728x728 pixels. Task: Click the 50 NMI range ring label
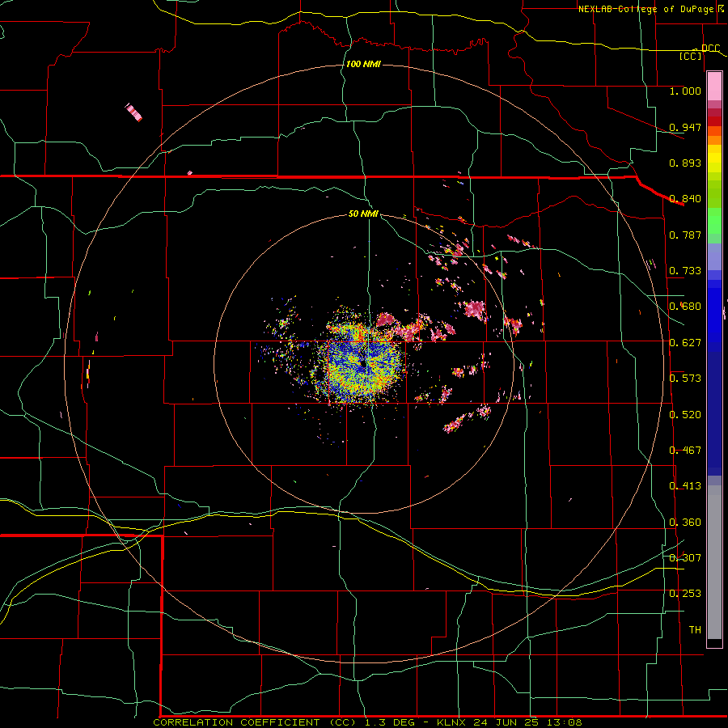(x=363, y=214)
